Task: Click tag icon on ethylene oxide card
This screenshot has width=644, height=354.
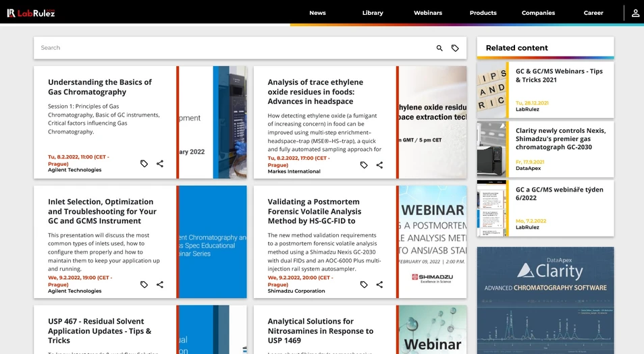Action: tap(364, 165)
